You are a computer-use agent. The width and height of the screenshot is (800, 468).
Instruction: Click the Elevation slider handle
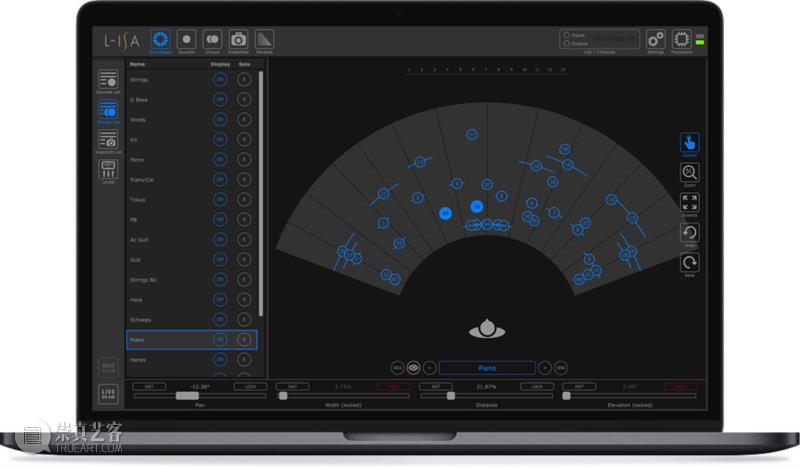(566, 396)
